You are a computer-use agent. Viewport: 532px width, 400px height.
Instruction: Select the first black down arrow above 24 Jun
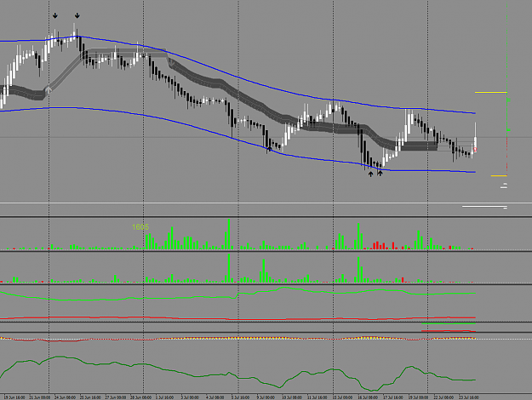55,15
